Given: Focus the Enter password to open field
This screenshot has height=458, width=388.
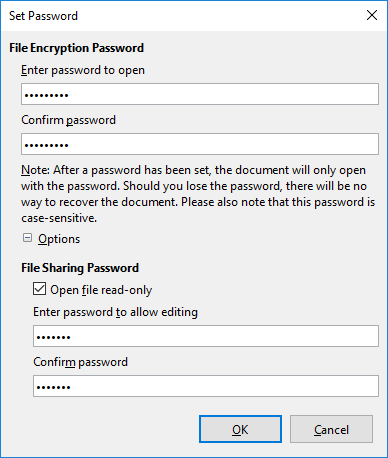Looking at the screenshot, I should [x=200, y=94].
